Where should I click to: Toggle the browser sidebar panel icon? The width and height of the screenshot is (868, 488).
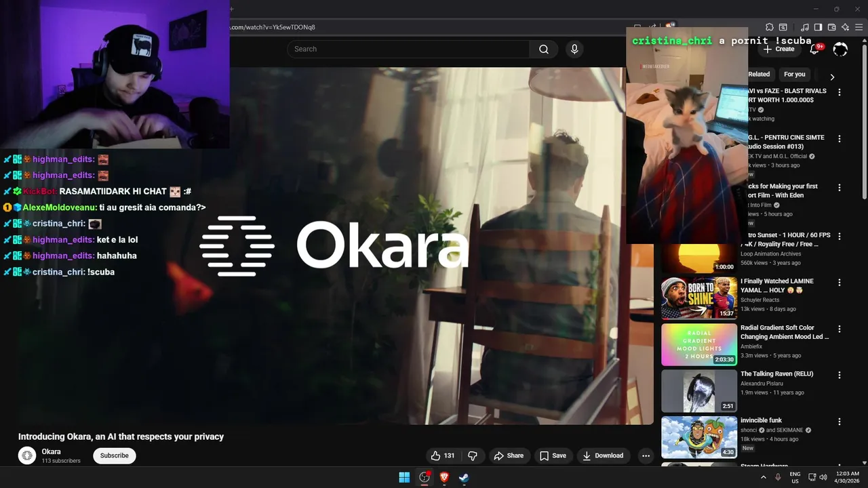coord(818,27)
